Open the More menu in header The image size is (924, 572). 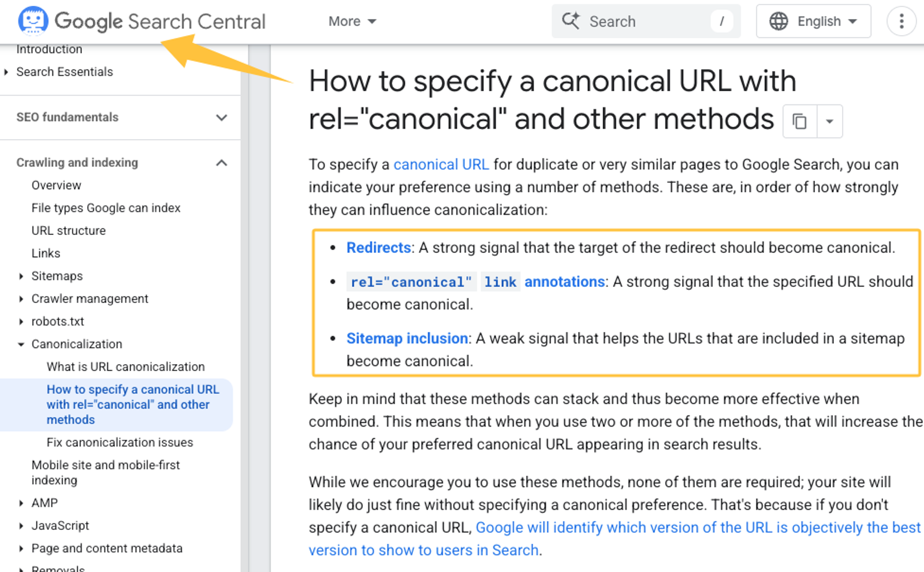point(352,21)
